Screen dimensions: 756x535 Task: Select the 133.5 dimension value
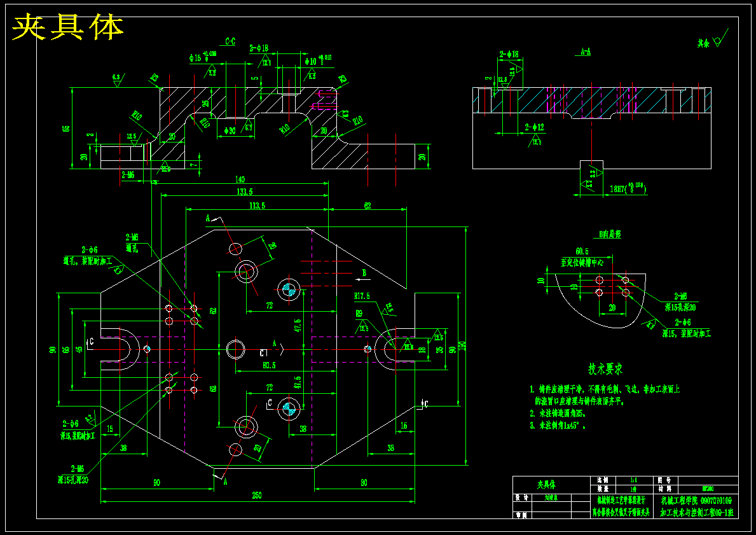244,192
